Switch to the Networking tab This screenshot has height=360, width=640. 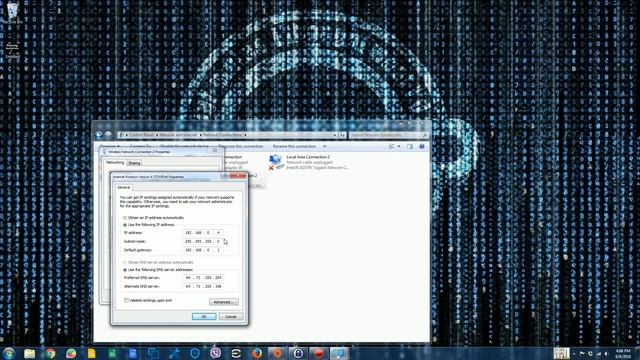(115, 162)
